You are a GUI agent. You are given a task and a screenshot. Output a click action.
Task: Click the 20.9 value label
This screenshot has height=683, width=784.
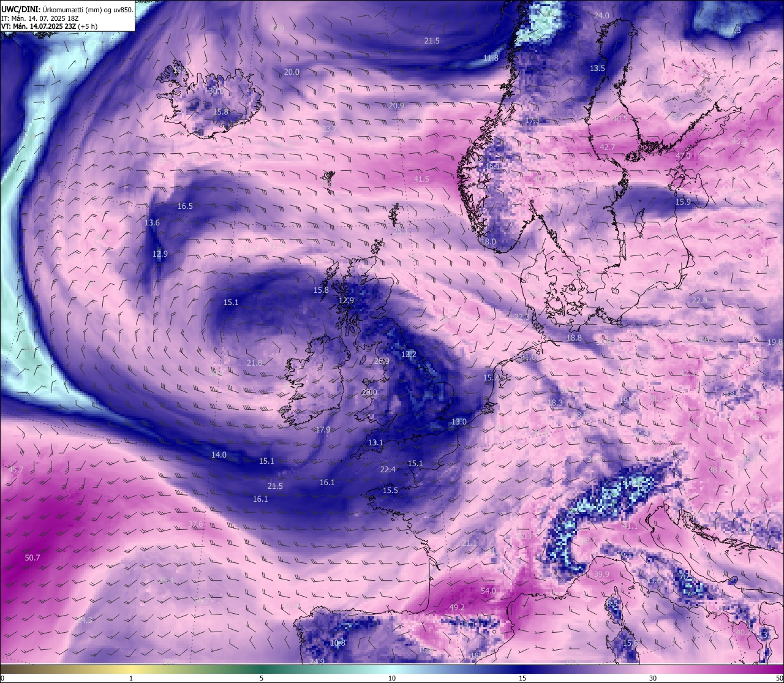[396, 105]
